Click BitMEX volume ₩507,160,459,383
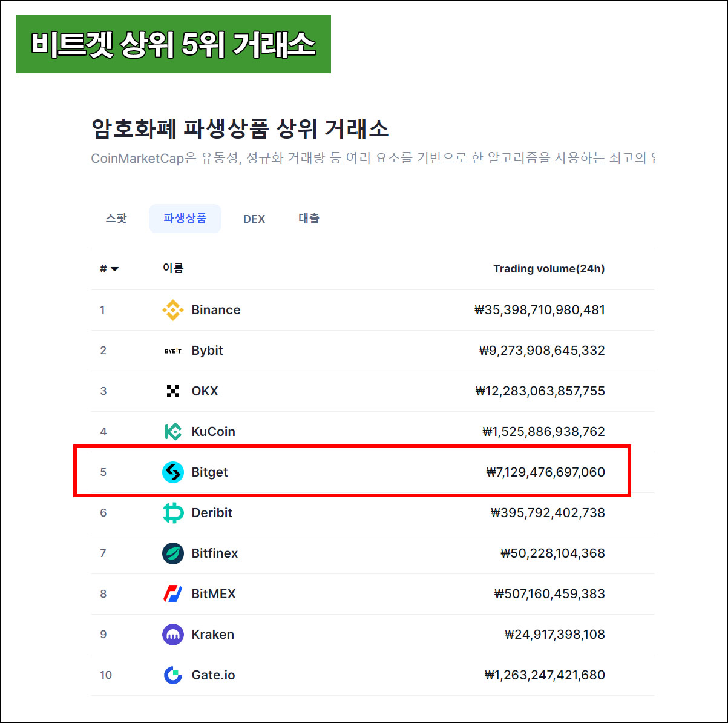The width and height of the screenshot is (728, 723). point(549,594)
